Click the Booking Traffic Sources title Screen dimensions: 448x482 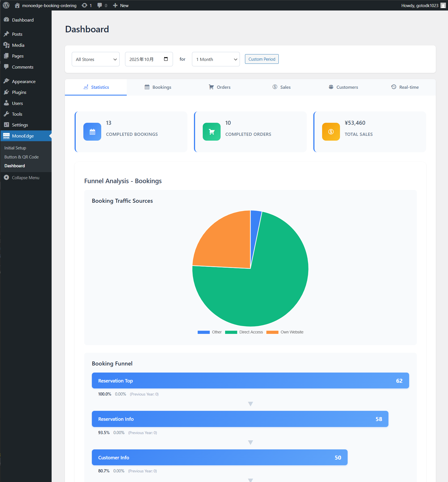122,201
